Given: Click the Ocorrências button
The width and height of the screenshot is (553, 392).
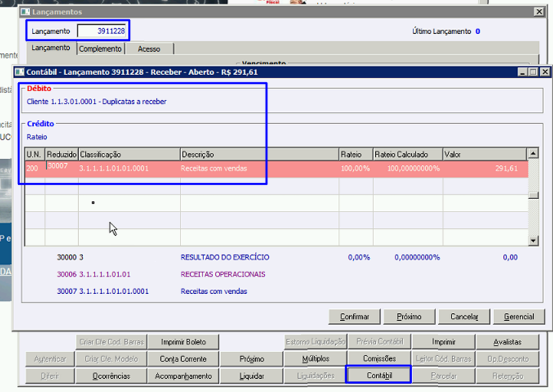Looking at the screenshot, I should pyautogui.click(x=111, y=376).
